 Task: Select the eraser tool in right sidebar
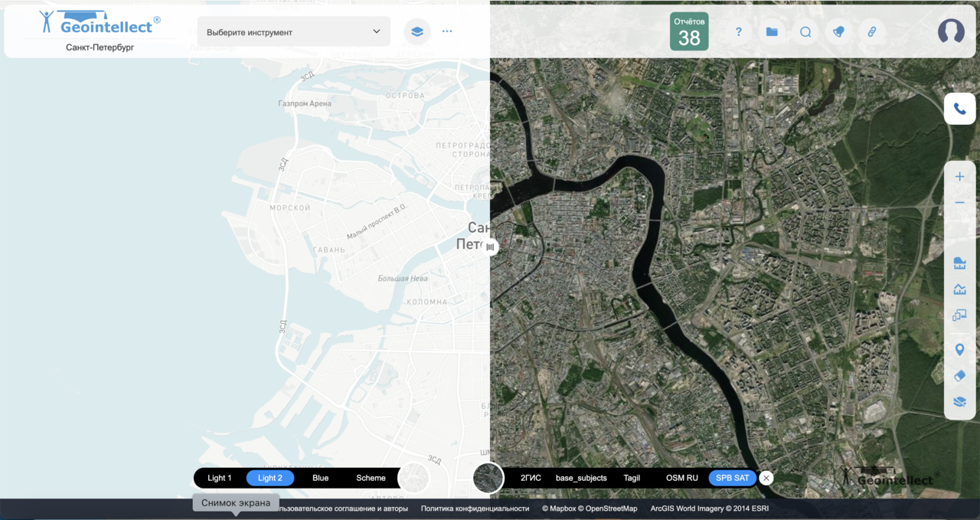point(960,376)
